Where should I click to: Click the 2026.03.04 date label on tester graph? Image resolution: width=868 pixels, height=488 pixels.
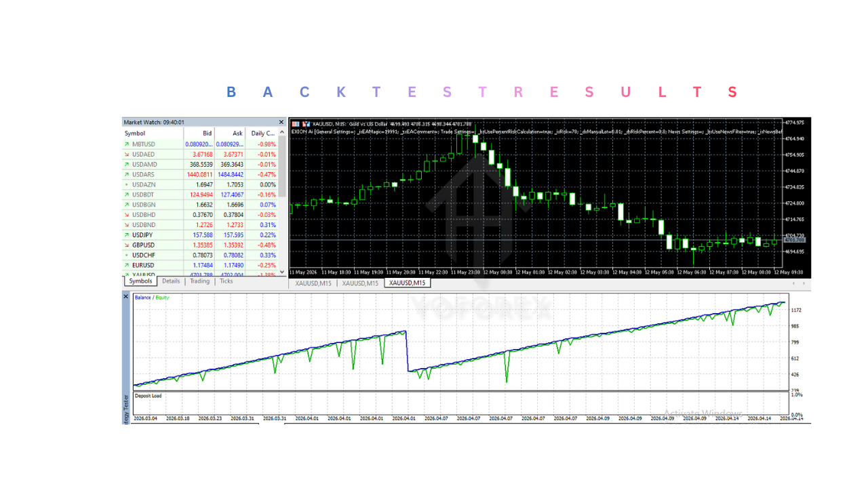tap(146, 419)
